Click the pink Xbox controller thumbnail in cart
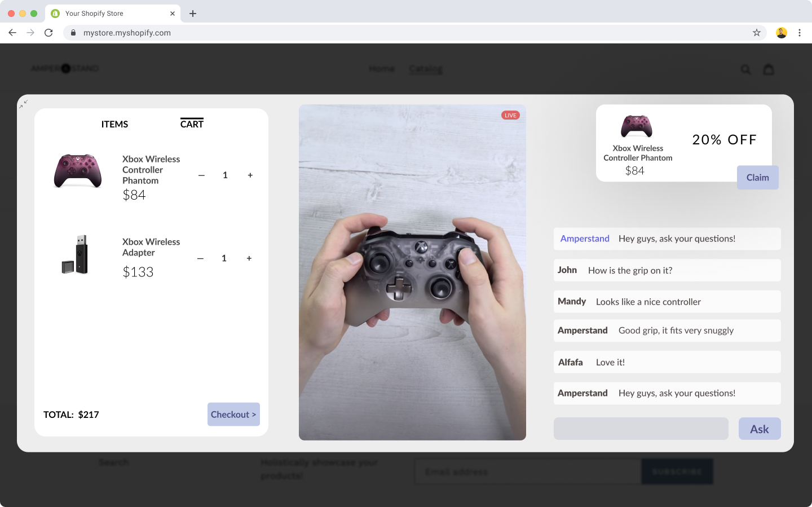 pos(78,171)
